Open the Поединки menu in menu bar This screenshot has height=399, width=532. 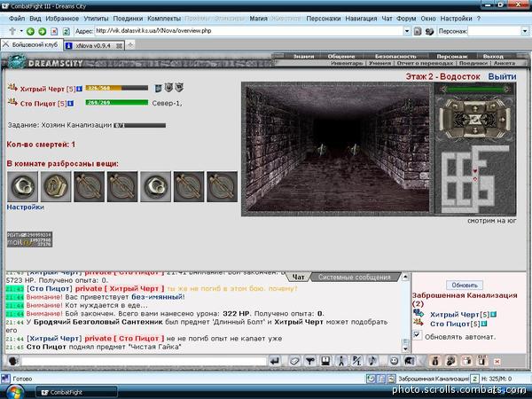click(128, 19)
